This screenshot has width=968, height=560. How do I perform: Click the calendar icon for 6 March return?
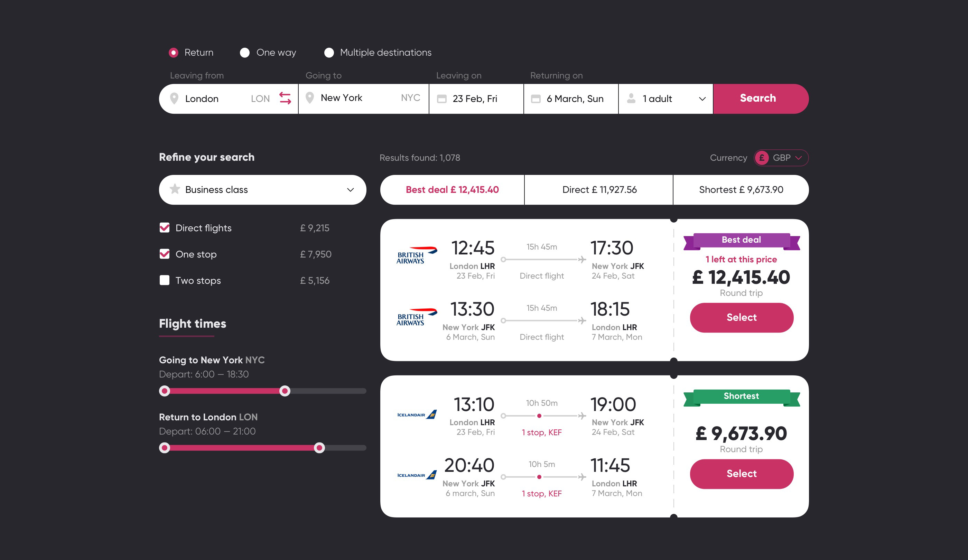click(536, 99)
